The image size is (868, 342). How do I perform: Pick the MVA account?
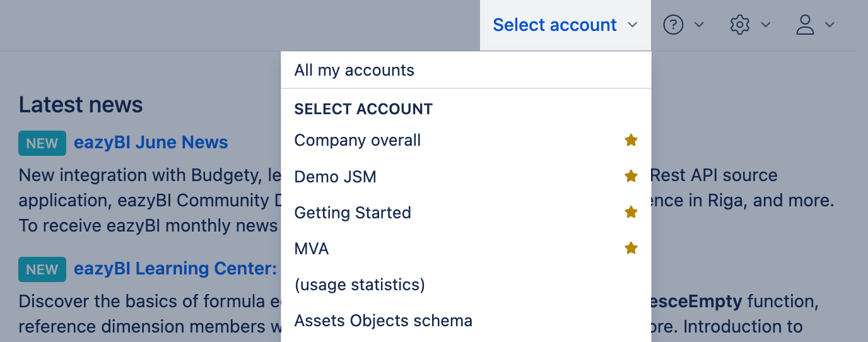point(312,249)
